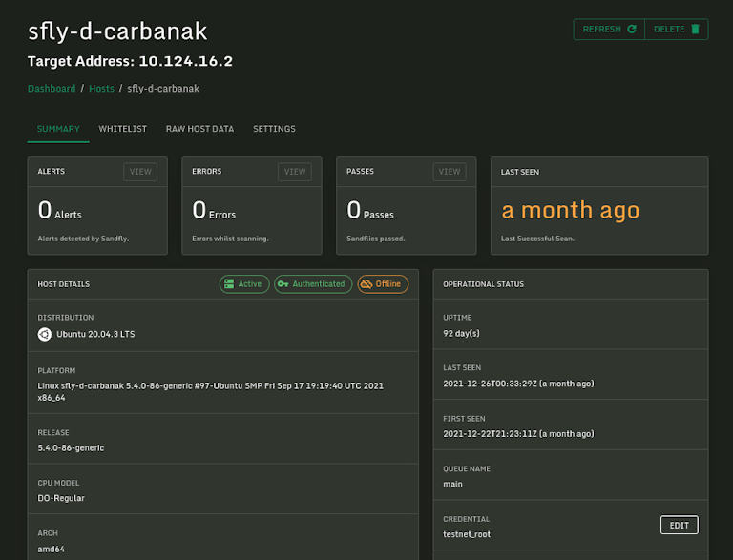Click the refresh circular arrow icon

(632, 30)
